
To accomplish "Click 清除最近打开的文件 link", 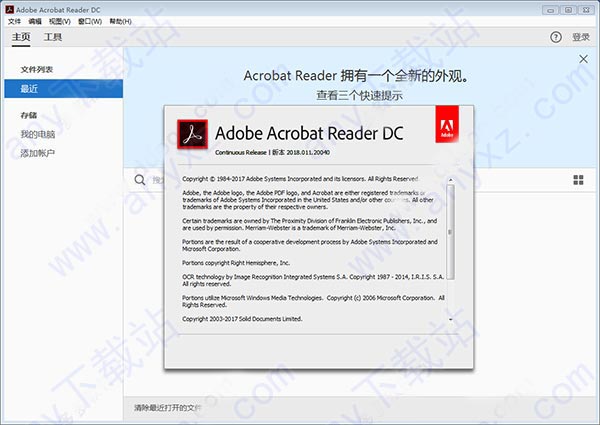I will pyautogui.click(x=167, y=408).
